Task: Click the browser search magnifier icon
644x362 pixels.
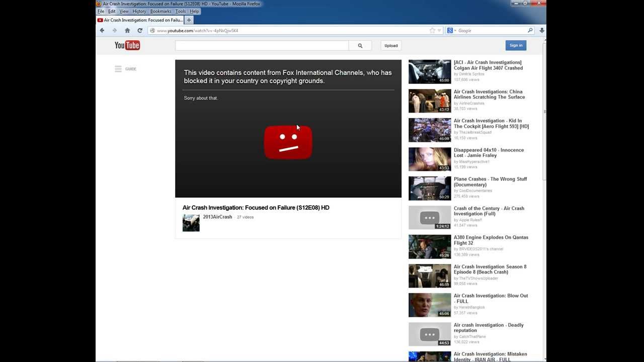Action: (530, 31)
